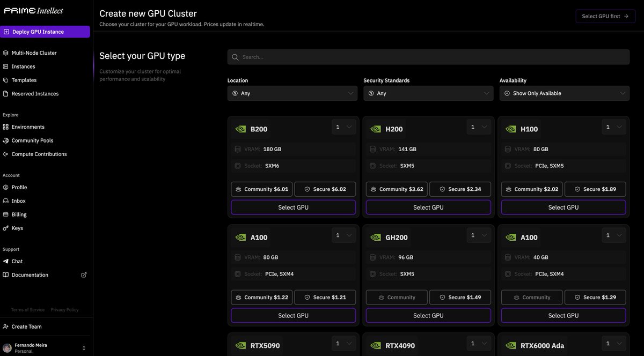Open the Location dropdown
The height and width of the screenshot is (356, 644).
[x=292, y=93]
